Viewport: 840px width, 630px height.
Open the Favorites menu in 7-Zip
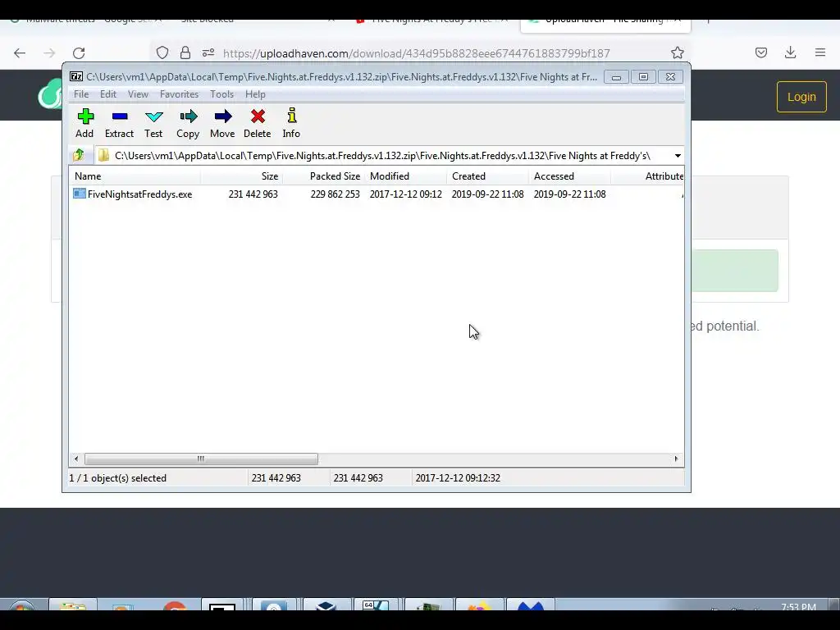click(x=179, y=94)
